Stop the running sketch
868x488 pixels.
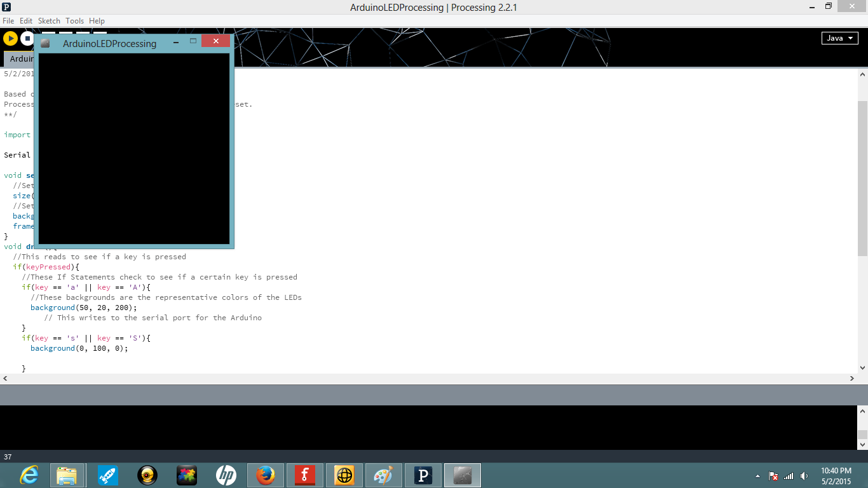(x=27, y=39)
